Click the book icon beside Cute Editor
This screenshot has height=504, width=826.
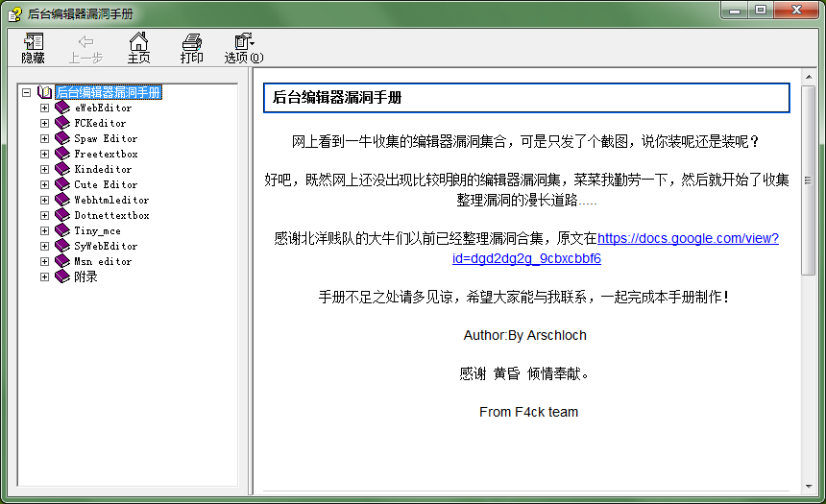coord(62,185)
